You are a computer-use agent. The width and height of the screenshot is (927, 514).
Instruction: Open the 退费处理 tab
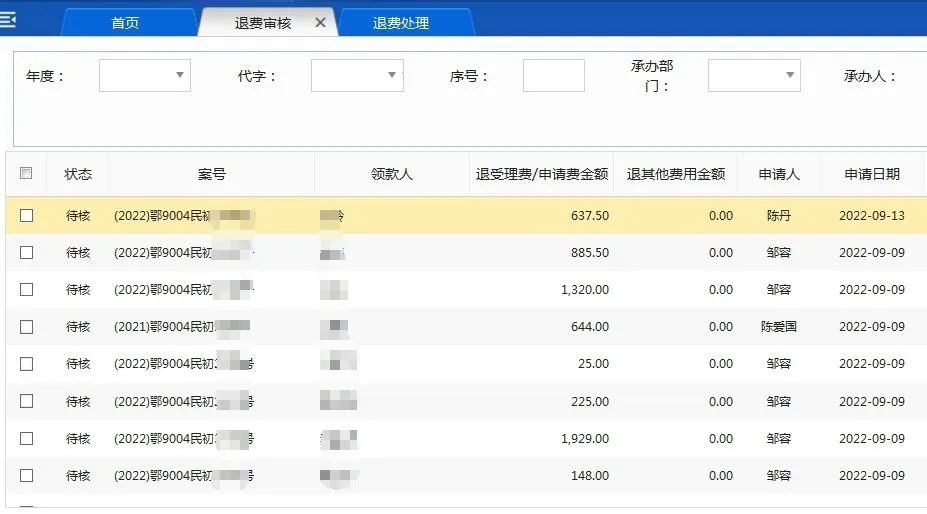[x=401, y=23]
